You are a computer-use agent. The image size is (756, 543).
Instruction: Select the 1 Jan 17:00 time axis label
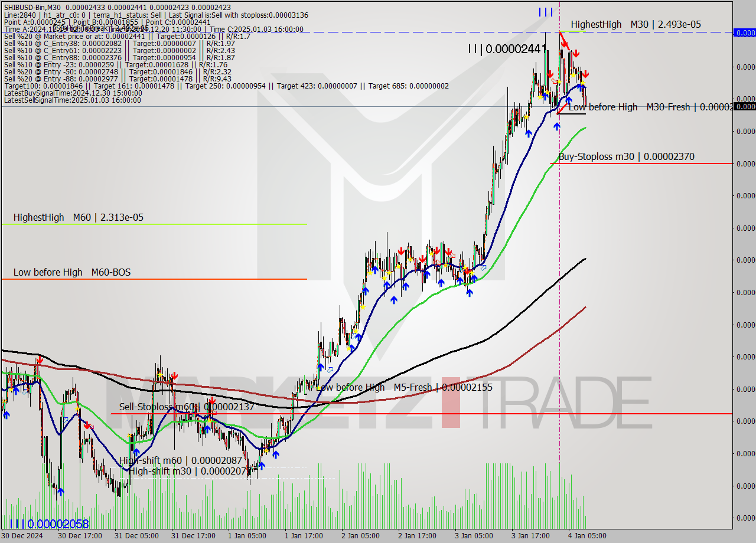304,536
